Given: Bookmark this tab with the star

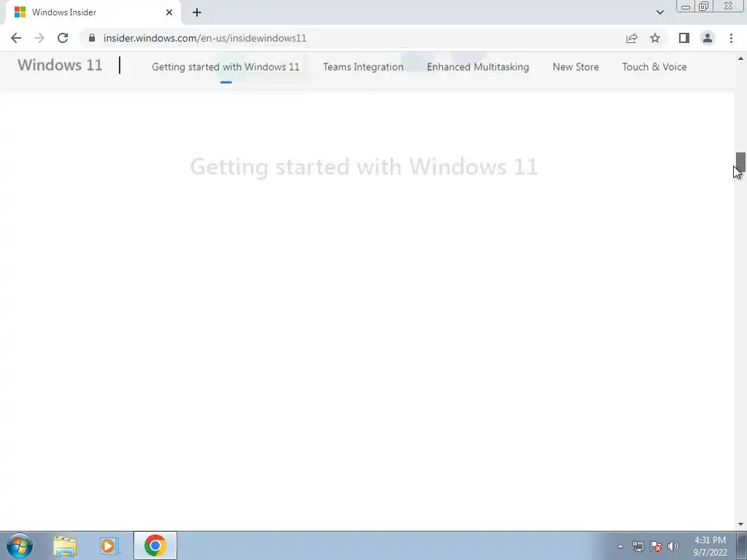Looking at the screenshot, I should tap(655, 38).
